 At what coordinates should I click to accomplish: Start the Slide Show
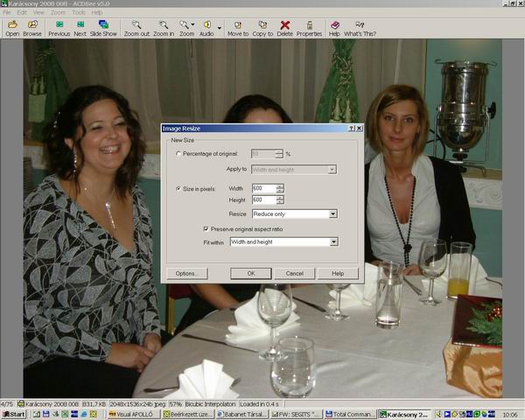pos(103,28)
